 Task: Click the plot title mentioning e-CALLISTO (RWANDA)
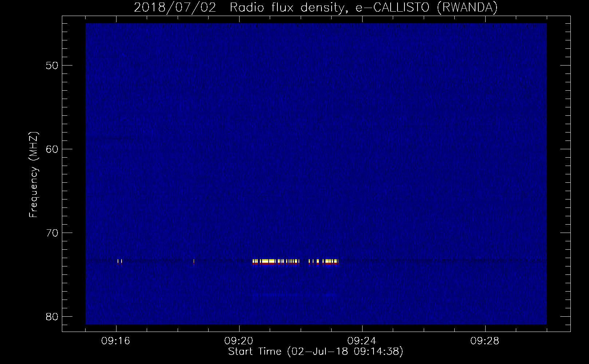[x=316, y=7]
